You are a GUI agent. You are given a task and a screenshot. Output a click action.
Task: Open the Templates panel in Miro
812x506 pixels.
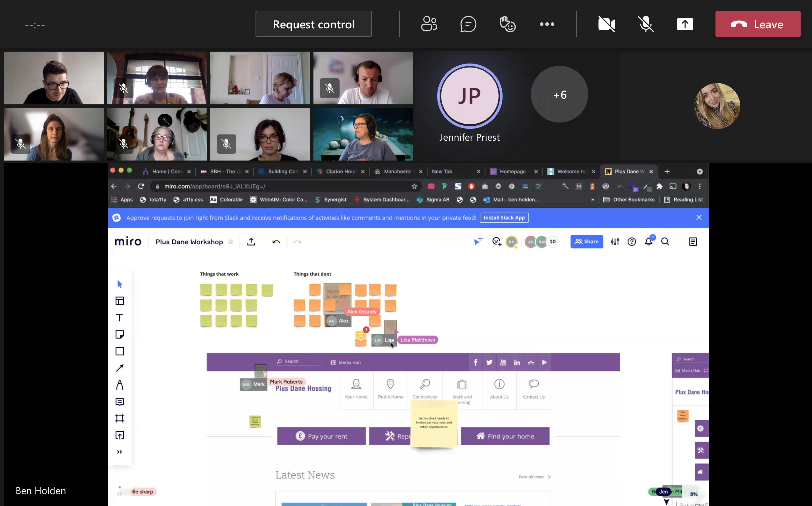click(x=120, y=301)
